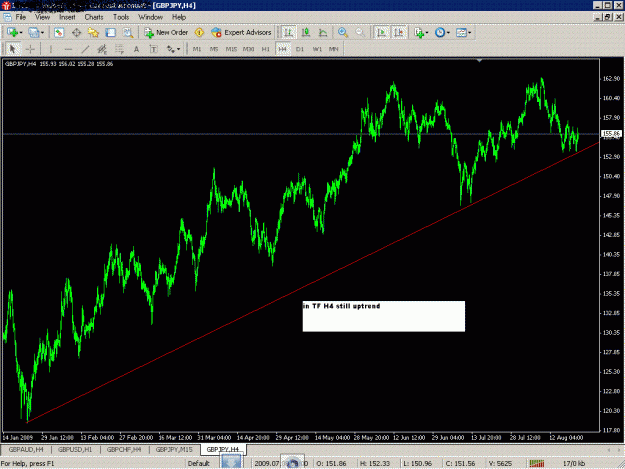
Task: Click the Default profile status bar field
Action: tap(199, 463)
